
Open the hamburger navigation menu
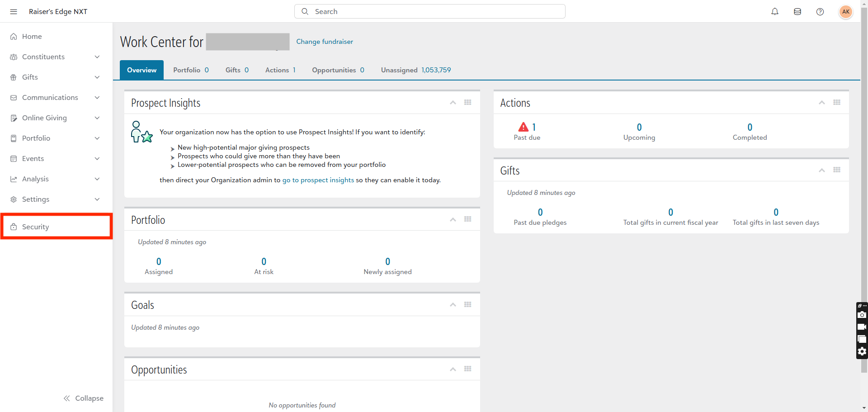[13, 12]
